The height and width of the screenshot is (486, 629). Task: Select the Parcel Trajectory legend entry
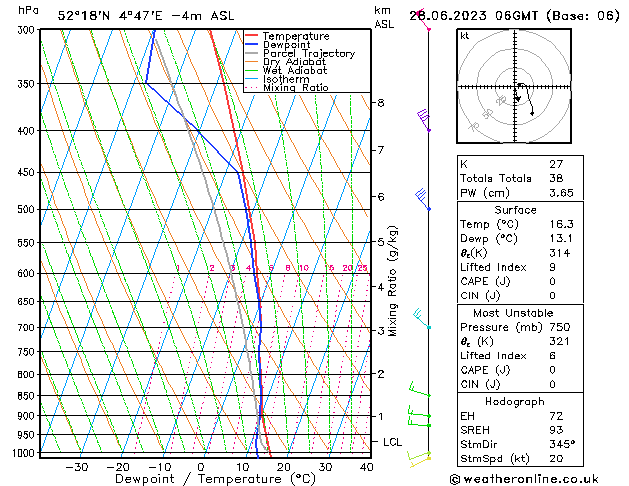click(x=308, y=54)
